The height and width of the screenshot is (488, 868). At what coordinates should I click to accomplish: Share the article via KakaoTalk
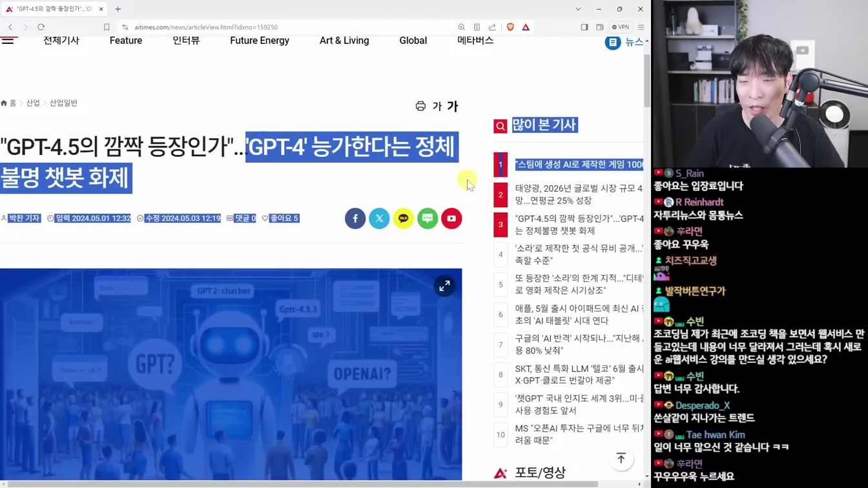coord(403,218)
